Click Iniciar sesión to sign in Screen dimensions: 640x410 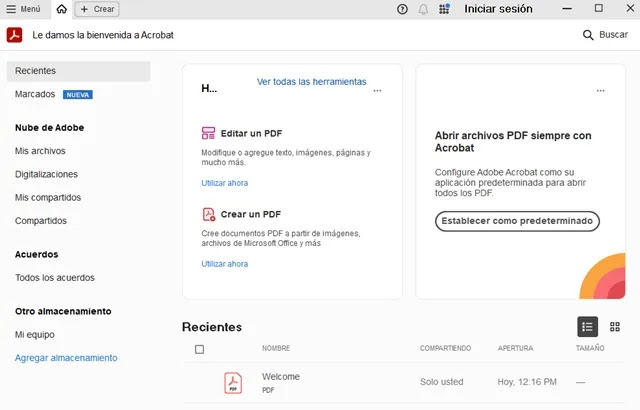point(498,9)
